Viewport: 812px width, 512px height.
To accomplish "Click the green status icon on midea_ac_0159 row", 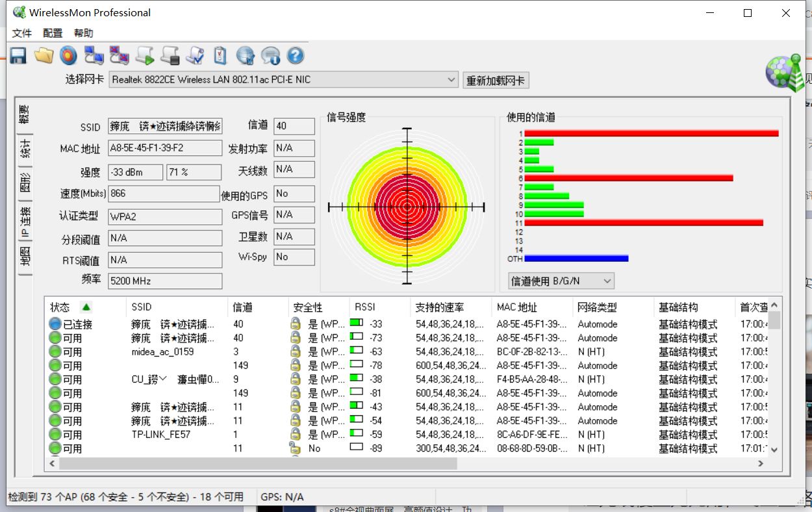I will [55, 352].
